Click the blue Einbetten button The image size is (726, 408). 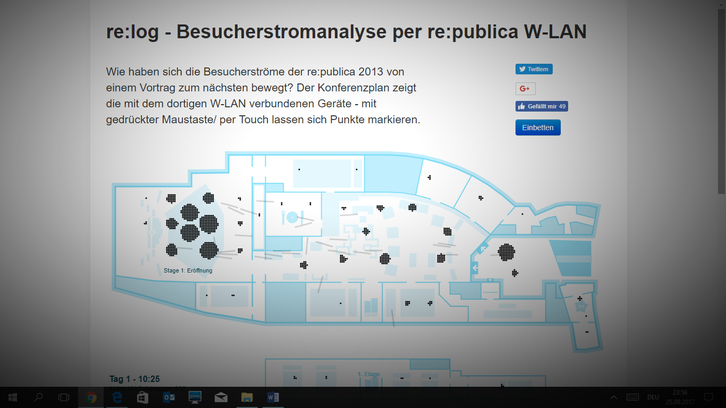point(538,127)
